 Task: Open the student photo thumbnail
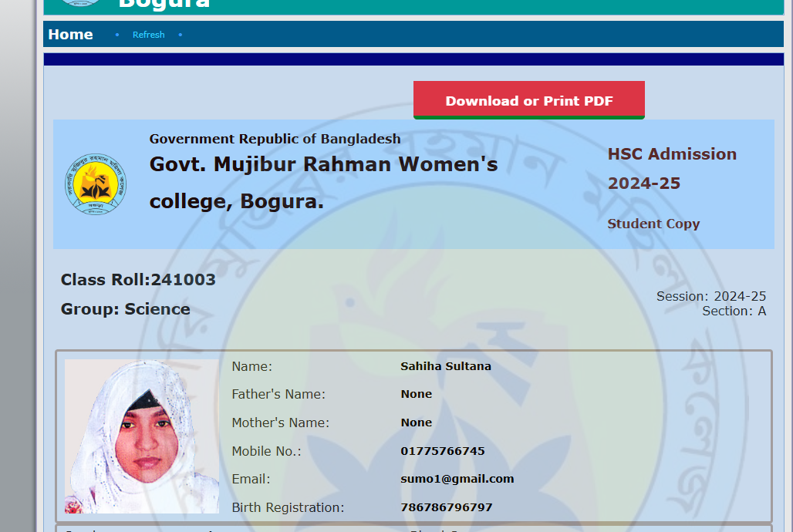141,436
